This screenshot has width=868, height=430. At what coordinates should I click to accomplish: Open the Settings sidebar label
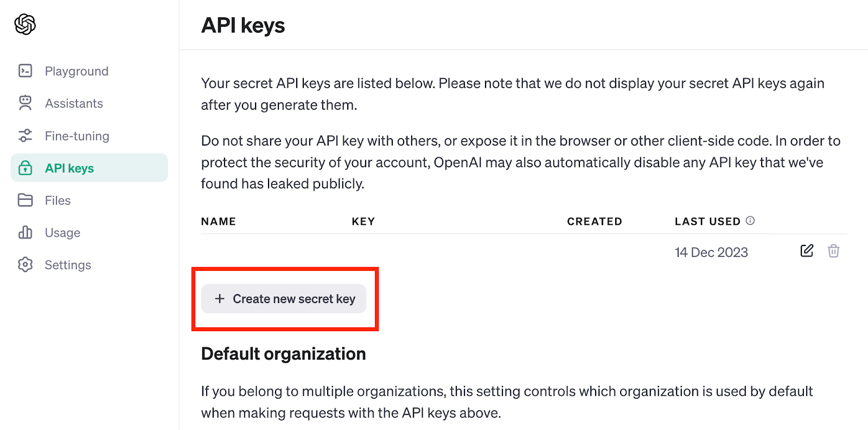pyautogui.click(x=68, y=265)
